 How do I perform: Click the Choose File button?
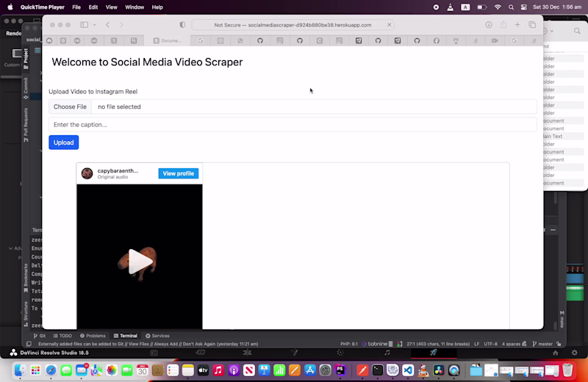pos(70,107)
